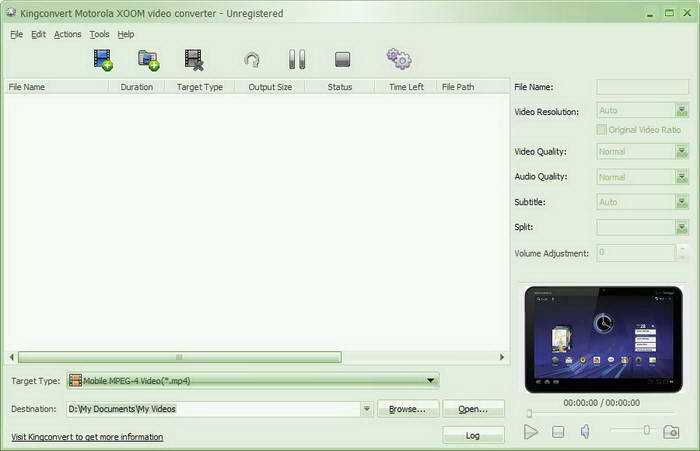Mute preview with the speaker icon
700x451 pixels.
(x=585, y=431)
